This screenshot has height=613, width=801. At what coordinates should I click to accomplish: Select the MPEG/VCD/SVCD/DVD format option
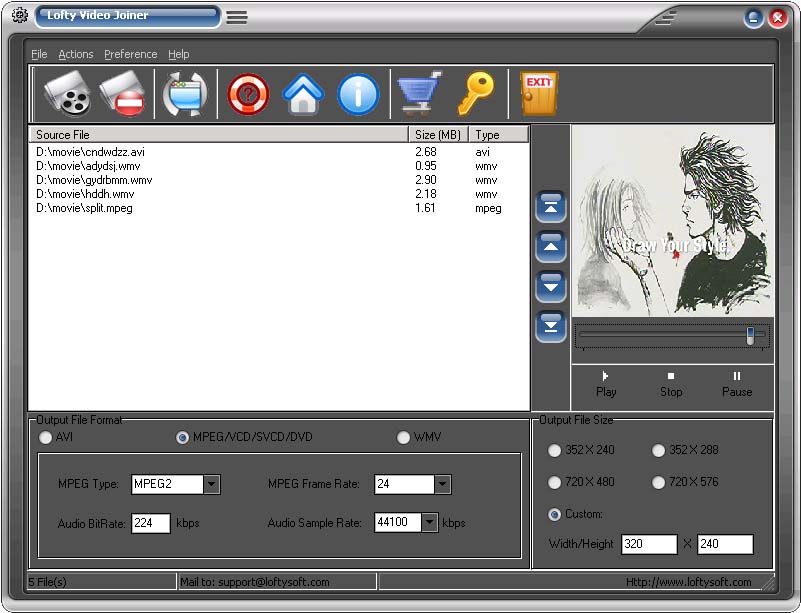pos(182,437)
